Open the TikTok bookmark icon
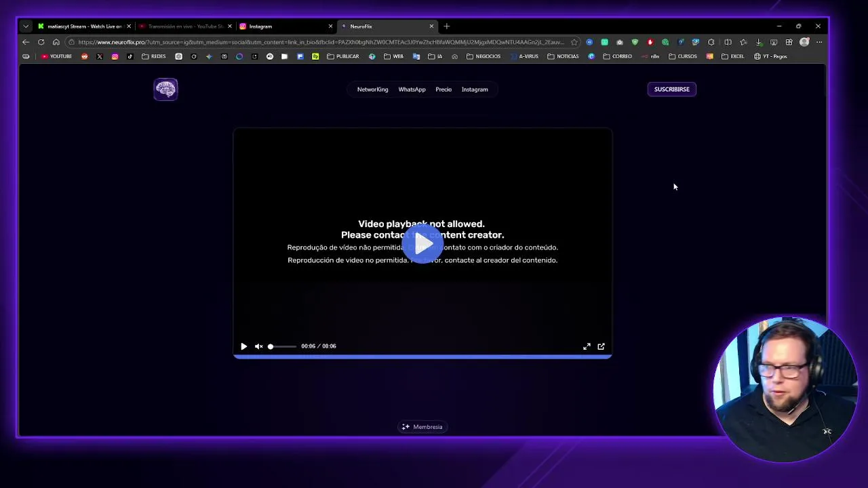This screenshot has width=868, height=488. click(x=130, y=56)
